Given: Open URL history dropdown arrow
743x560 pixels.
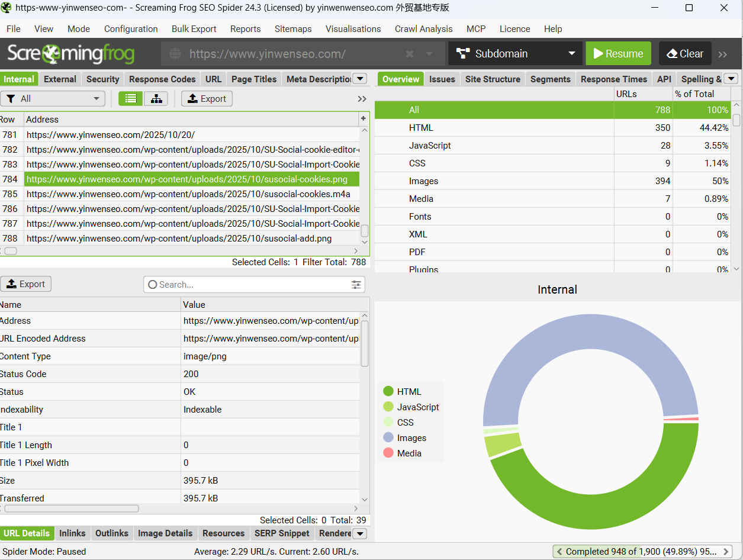Looking at the screenshot, I should [430, 54].
